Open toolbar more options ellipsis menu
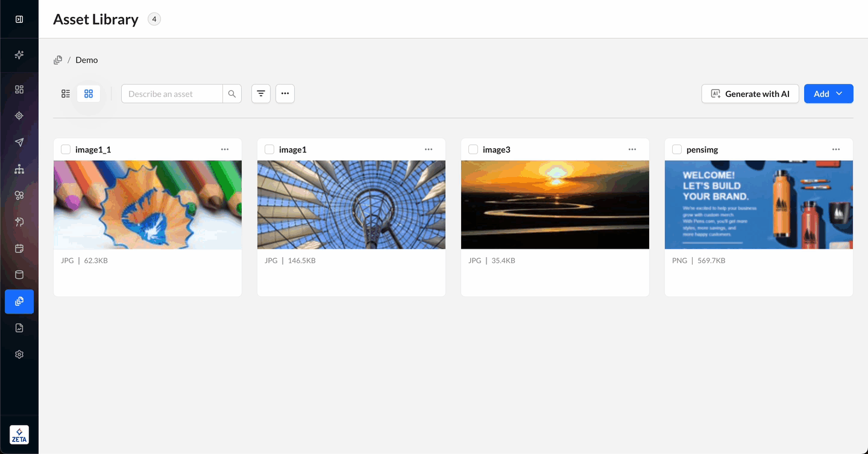 (285, 94)
